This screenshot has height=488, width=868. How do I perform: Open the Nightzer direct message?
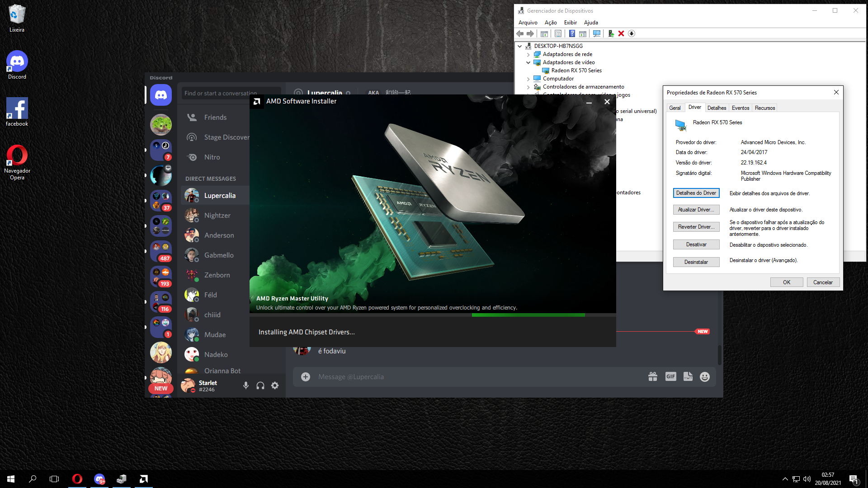coord(215,216)
